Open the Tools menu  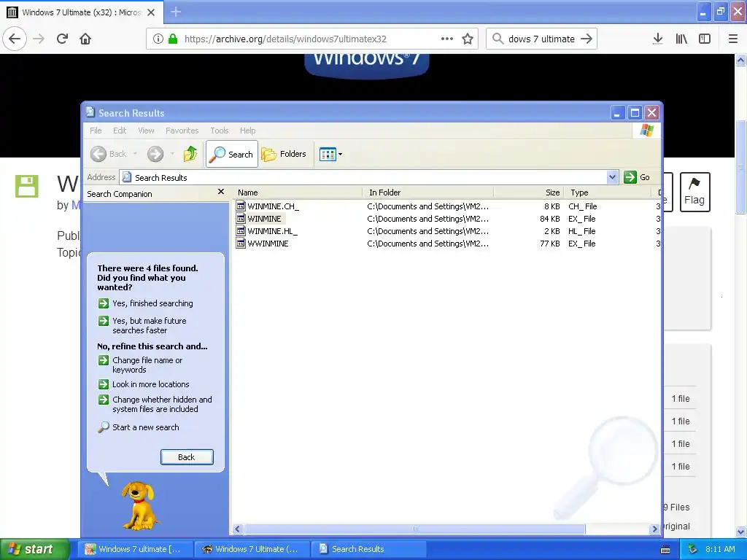[220, 131]
